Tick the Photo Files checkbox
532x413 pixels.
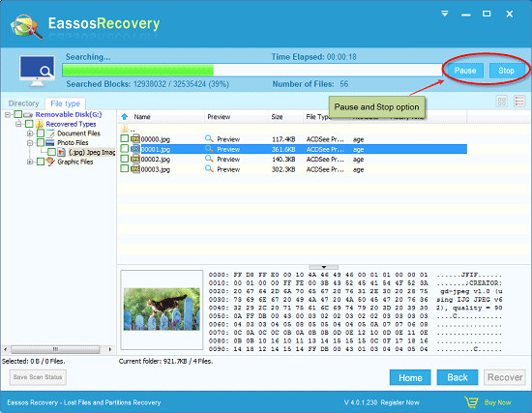tap(41, 142)
